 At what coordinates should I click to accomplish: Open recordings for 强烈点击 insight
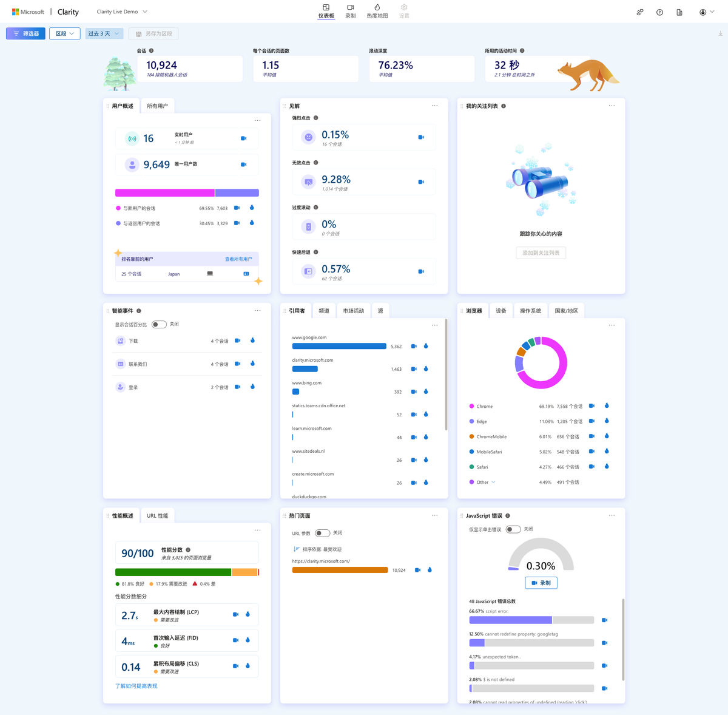coord(421,137)
